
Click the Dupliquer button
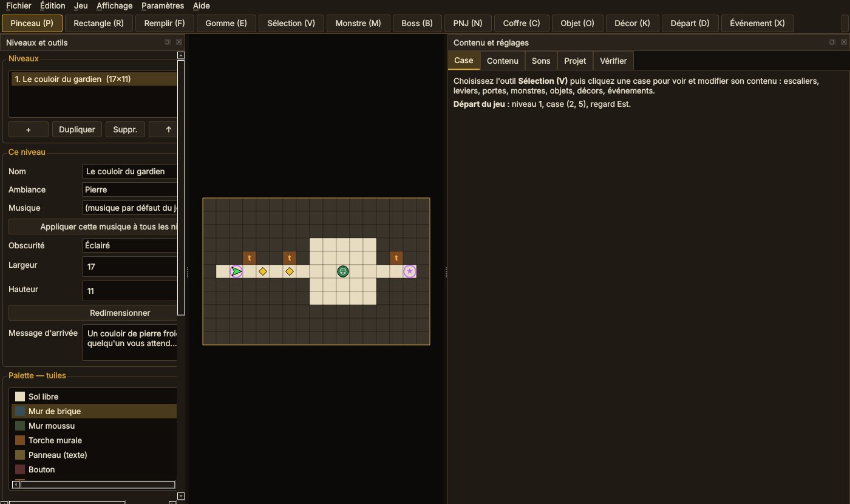point(77,129)
